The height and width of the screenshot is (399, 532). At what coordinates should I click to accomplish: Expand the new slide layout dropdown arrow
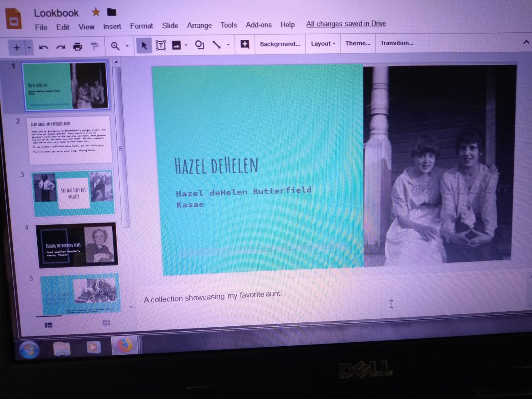pyautogui.click(x=29, y=47)
